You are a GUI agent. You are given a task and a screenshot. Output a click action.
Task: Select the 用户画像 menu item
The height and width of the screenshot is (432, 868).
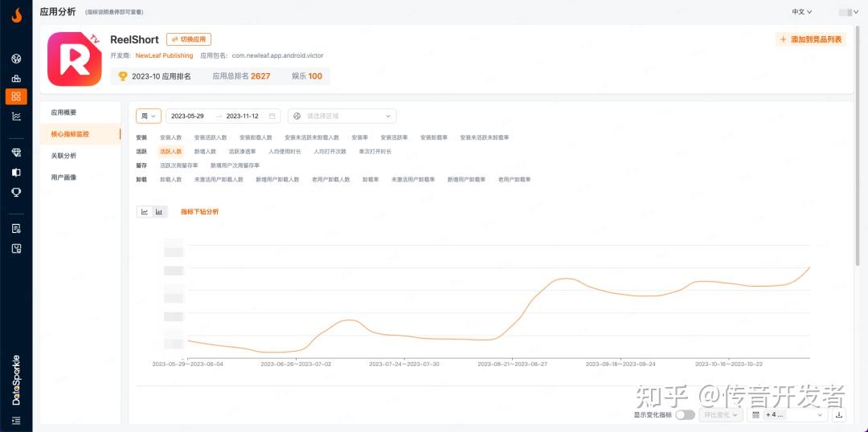(x=63, y=177)
